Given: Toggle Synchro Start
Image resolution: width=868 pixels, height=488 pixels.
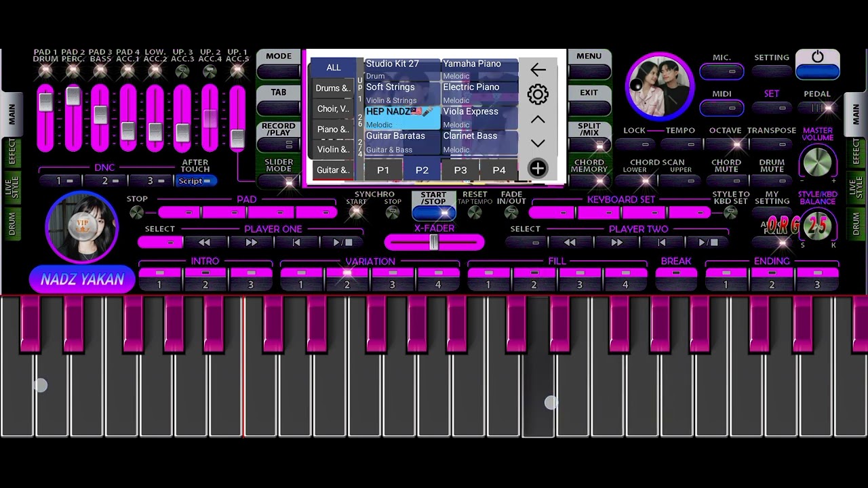Looking at the screenshot, I should click(357, 213).
